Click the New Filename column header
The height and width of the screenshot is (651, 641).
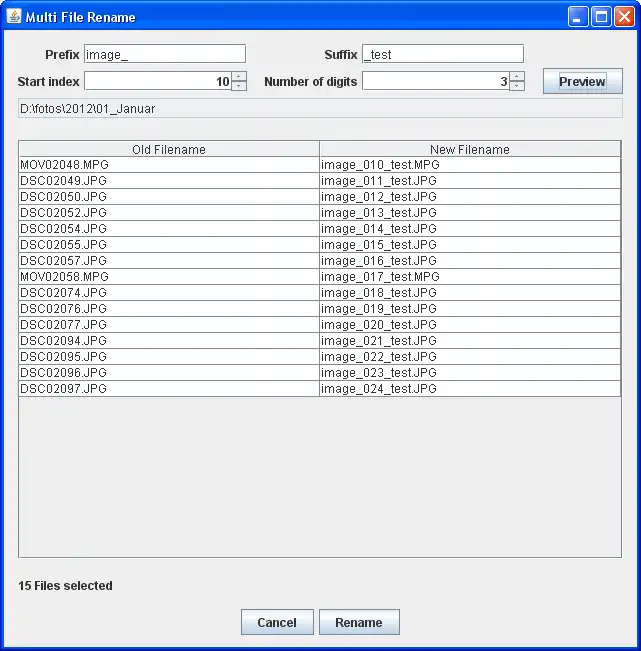pos(470,149)
